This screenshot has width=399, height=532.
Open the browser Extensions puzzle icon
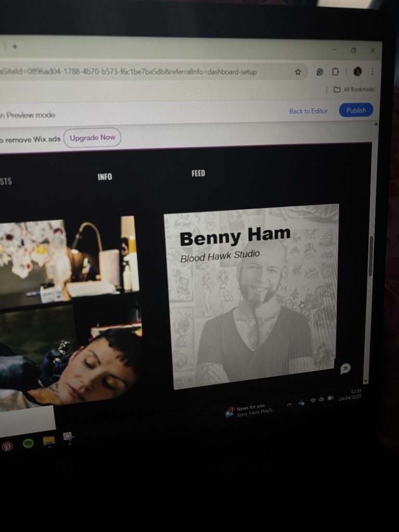tap(336, 72)
